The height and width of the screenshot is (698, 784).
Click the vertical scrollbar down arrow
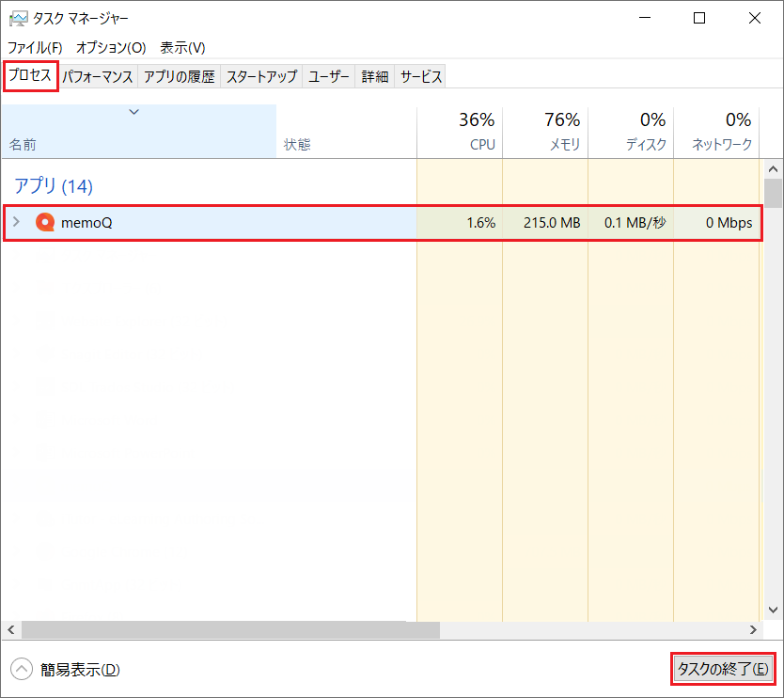click(x=773, y=609)
